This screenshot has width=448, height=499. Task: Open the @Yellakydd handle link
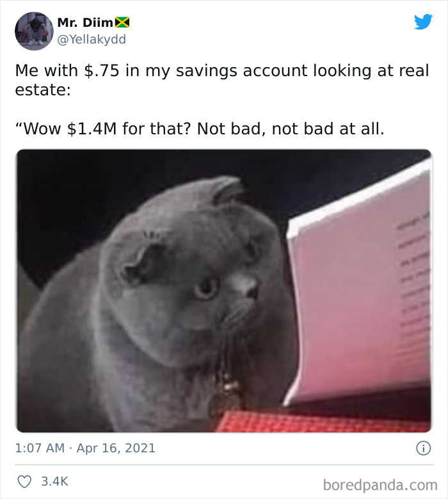click(x=92, y=40)
